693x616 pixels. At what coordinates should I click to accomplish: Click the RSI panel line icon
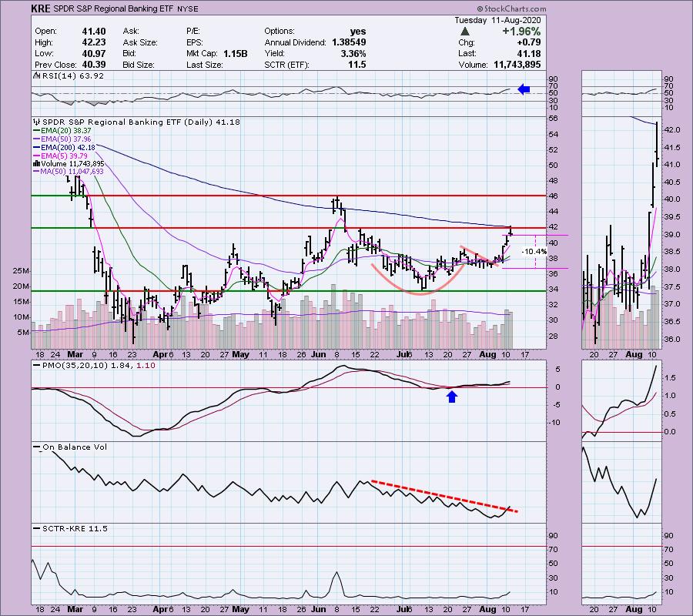click(x=35, y=76)
